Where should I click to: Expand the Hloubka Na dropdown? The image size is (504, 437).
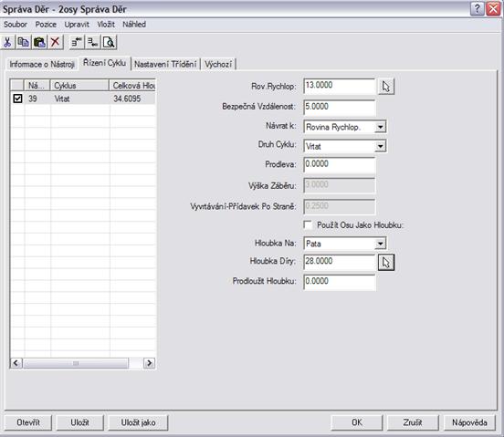(x=380, y=244)
